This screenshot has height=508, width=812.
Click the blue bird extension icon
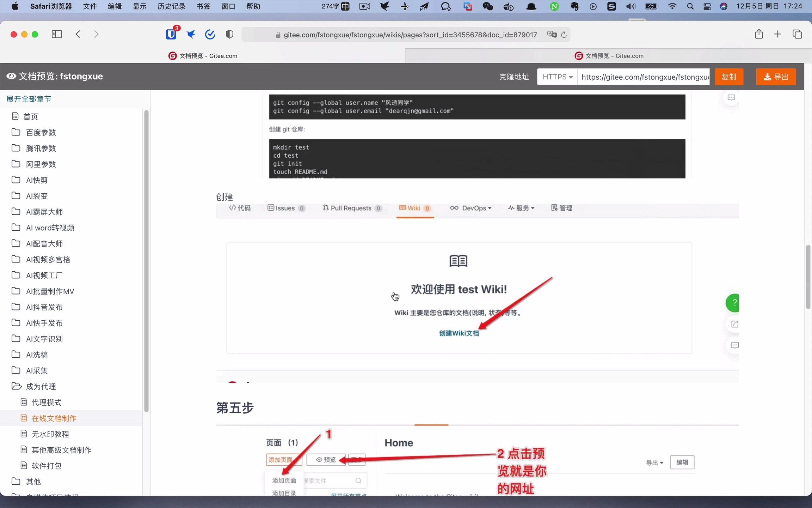[x=191, y=34]
